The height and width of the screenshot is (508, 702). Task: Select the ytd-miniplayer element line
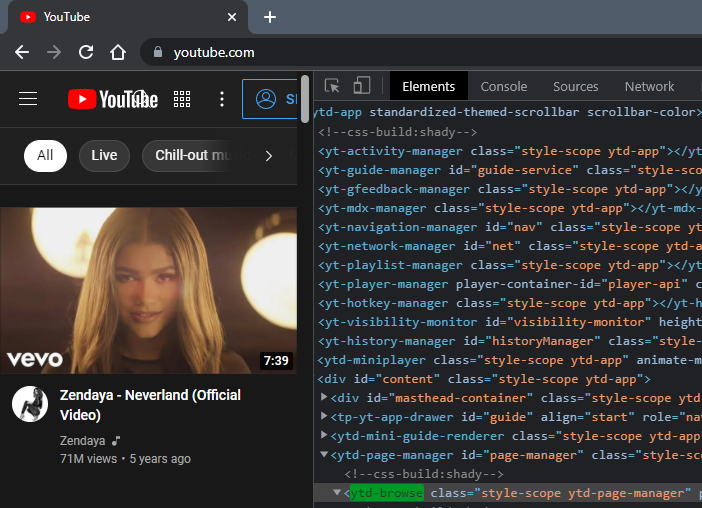click(508, 360)
